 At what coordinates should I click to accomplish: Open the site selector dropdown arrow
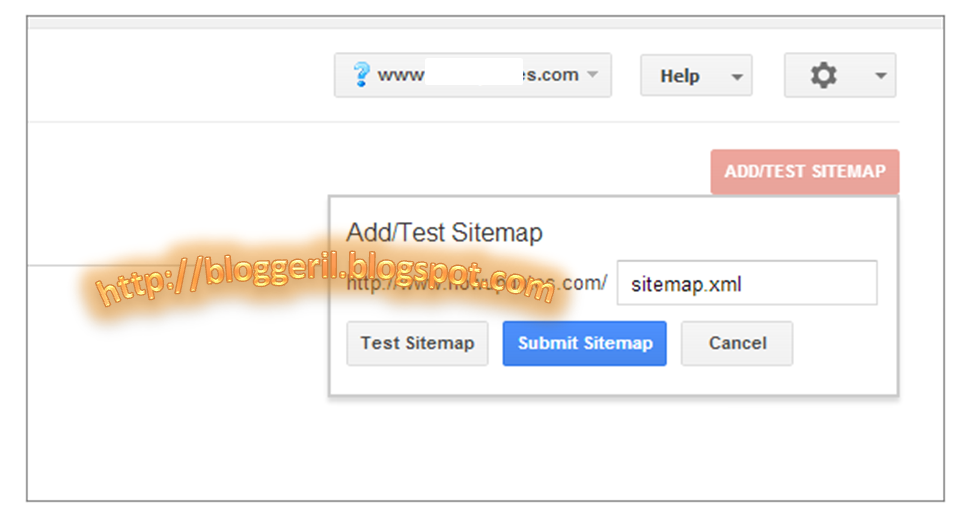[x=593, y=74]
